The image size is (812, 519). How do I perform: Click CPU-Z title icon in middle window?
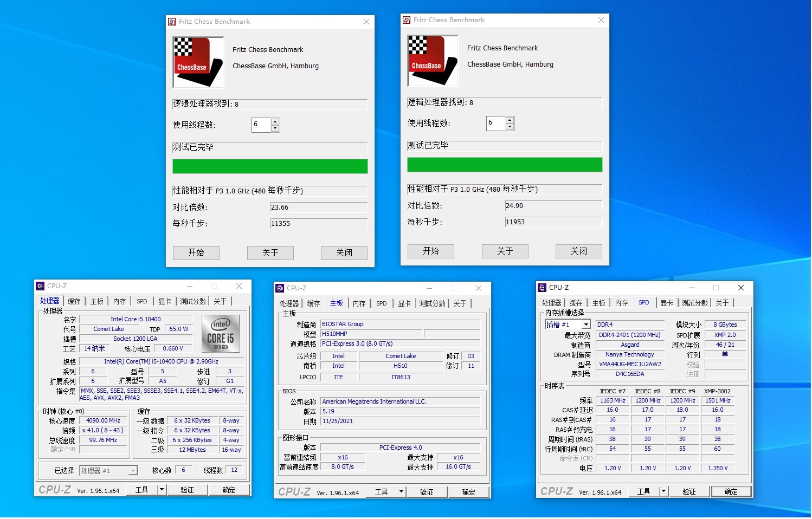click(x=280, y=288)
